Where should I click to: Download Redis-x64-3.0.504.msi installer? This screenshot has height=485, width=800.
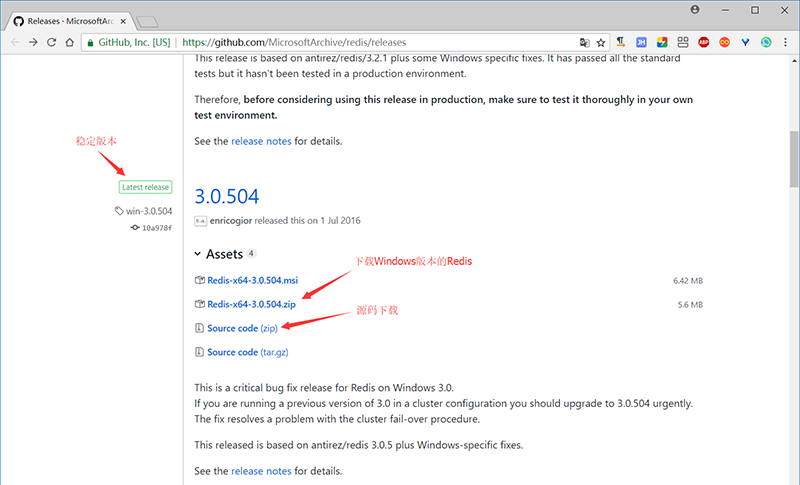[x=252, y=281]
